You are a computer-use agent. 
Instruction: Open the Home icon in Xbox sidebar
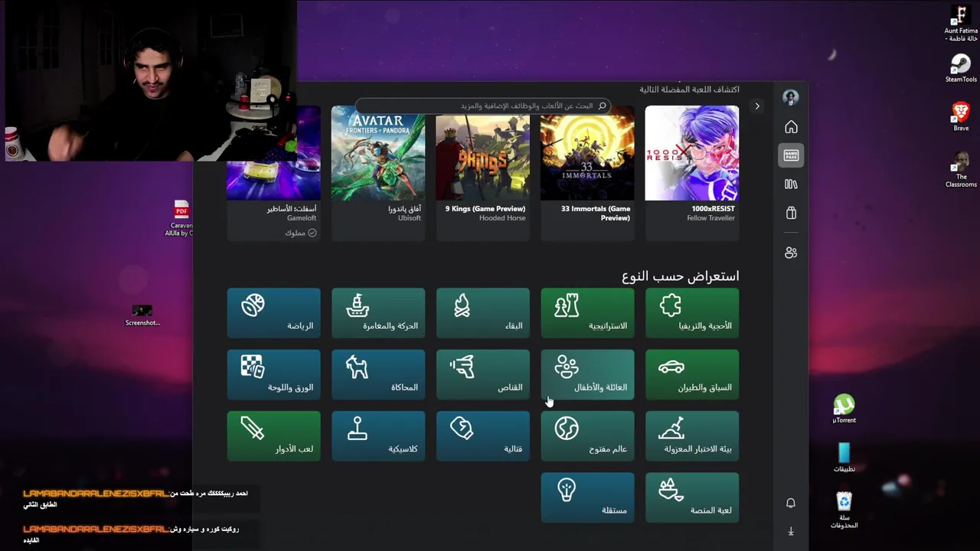791,127
